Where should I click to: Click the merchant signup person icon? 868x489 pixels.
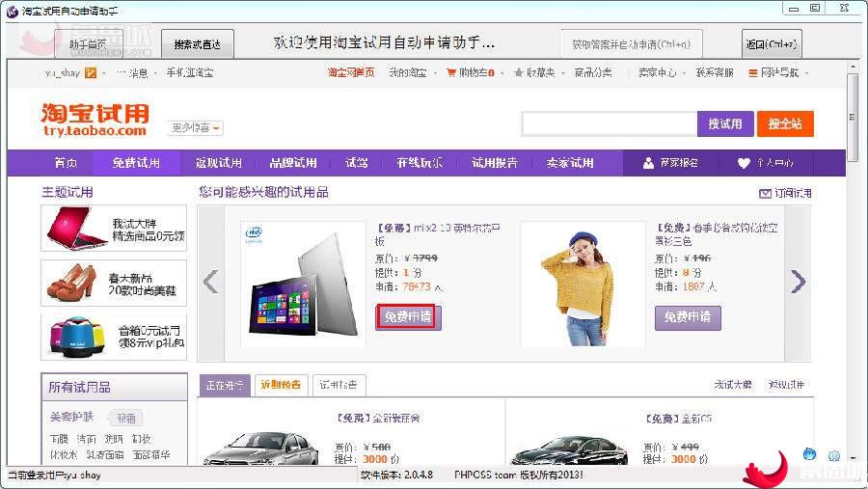pyautogui.click(x=648, y=163)
